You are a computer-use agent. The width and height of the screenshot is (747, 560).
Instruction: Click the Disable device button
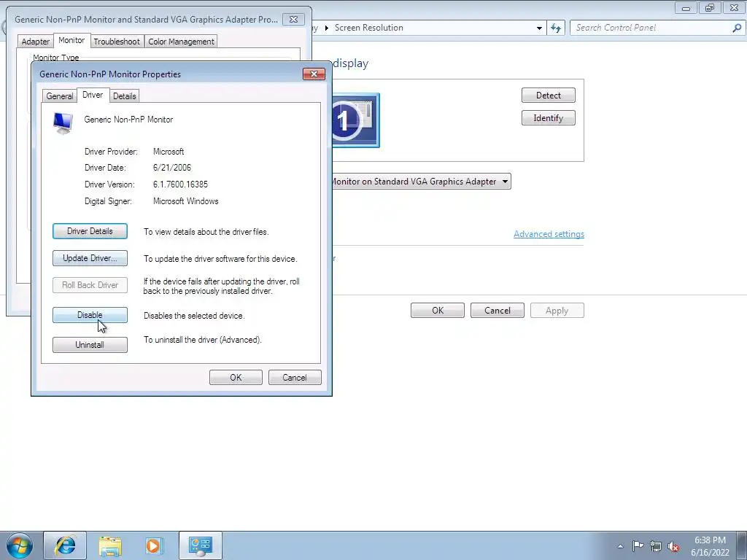(90, 315)
